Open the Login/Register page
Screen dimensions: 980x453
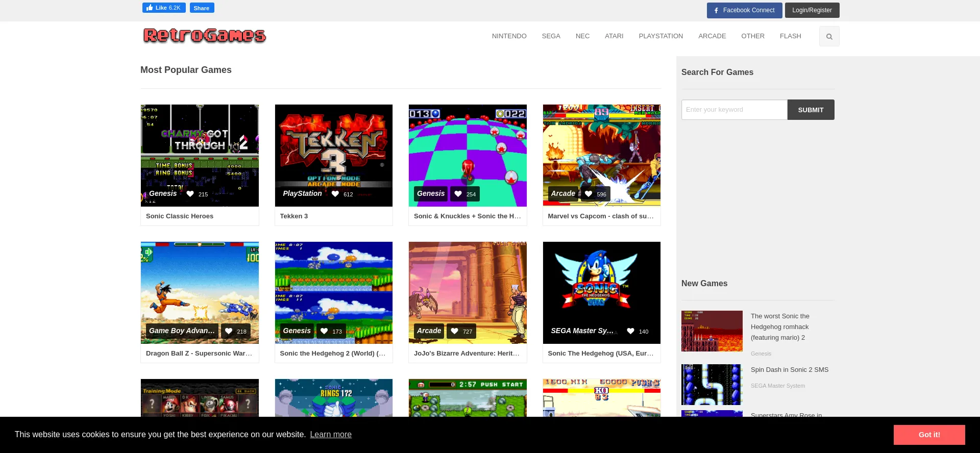pos(812,10)
